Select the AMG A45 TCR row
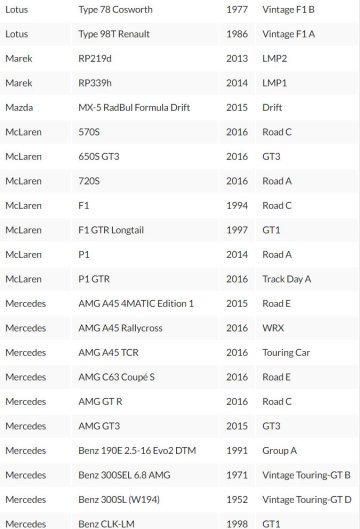 coord(179,353)
